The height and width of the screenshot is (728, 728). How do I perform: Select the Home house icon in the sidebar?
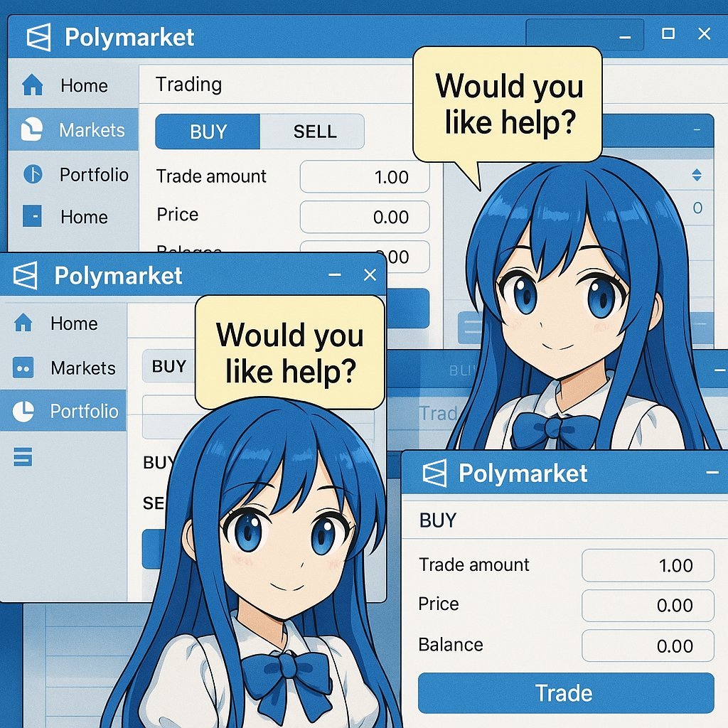coord(32,85)
